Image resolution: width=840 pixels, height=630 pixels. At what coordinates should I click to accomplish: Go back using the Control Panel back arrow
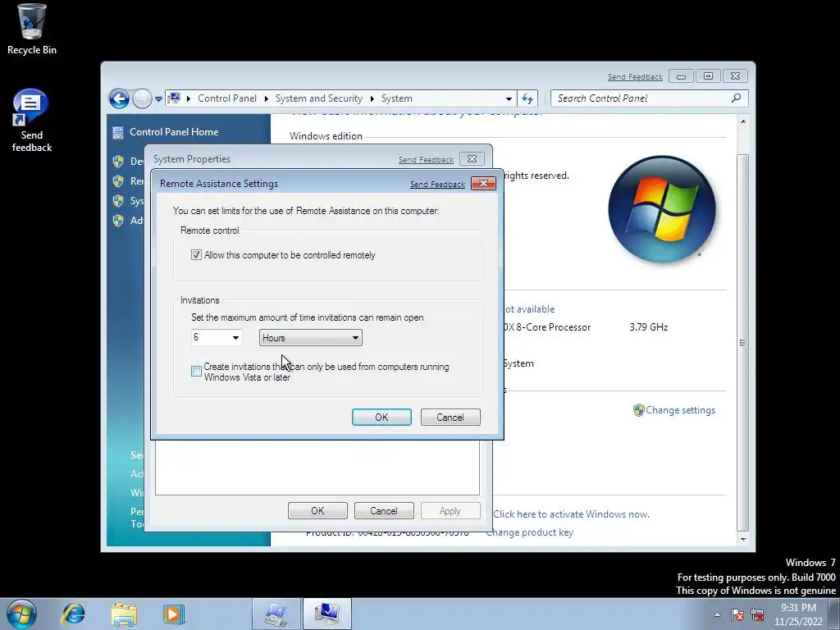(x=119, y=98)
